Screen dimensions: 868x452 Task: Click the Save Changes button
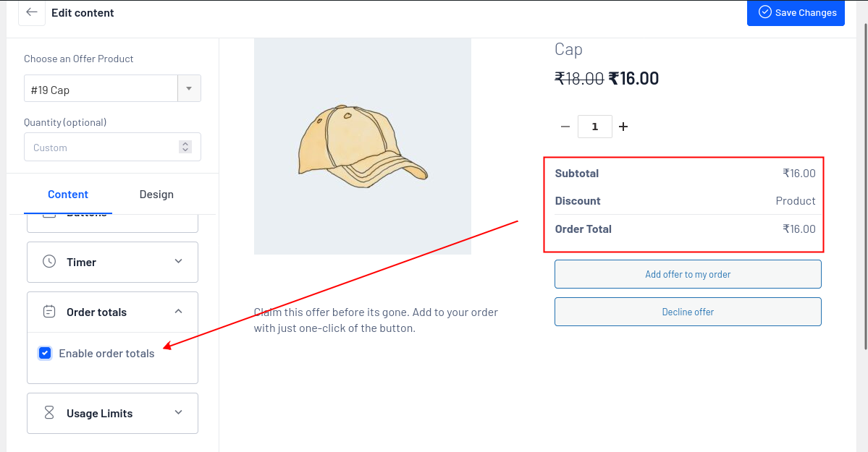[x=796, y=12]
